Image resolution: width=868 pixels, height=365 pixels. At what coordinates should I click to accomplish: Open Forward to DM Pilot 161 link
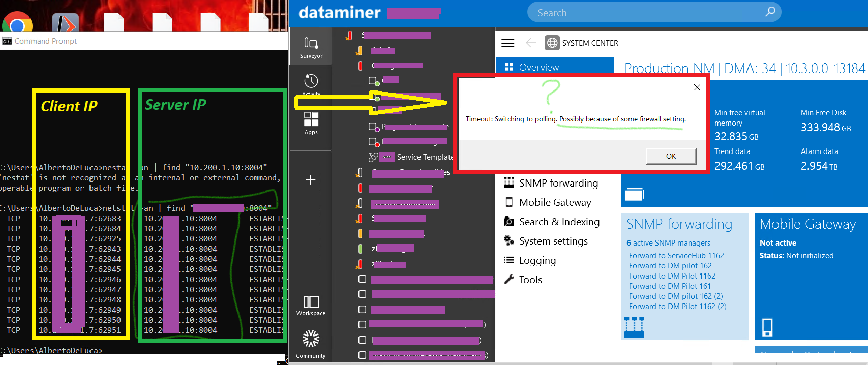[x=670, y=286]
